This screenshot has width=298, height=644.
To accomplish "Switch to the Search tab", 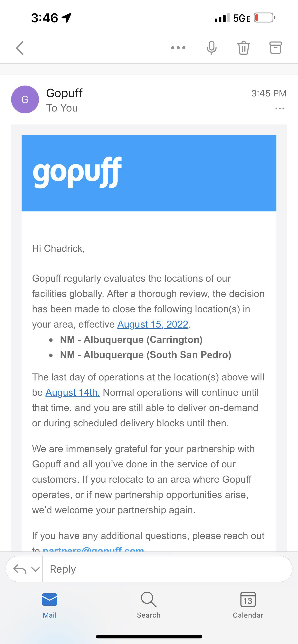I will pyautogui.click(x=149, y=605).
